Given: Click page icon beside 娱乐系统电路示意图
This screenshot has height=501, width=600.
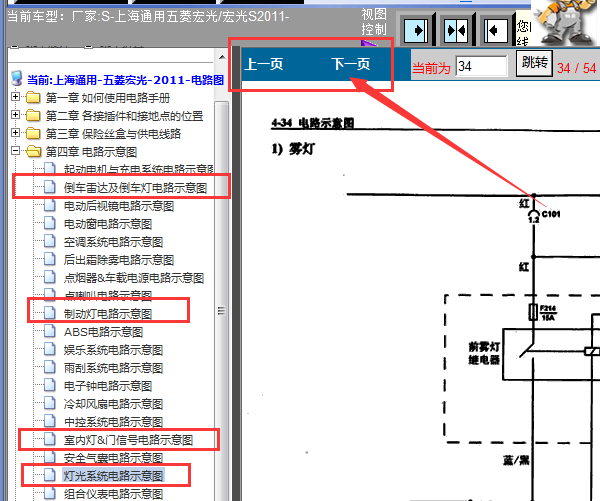Looking at the screenshot, I should 49,349.
